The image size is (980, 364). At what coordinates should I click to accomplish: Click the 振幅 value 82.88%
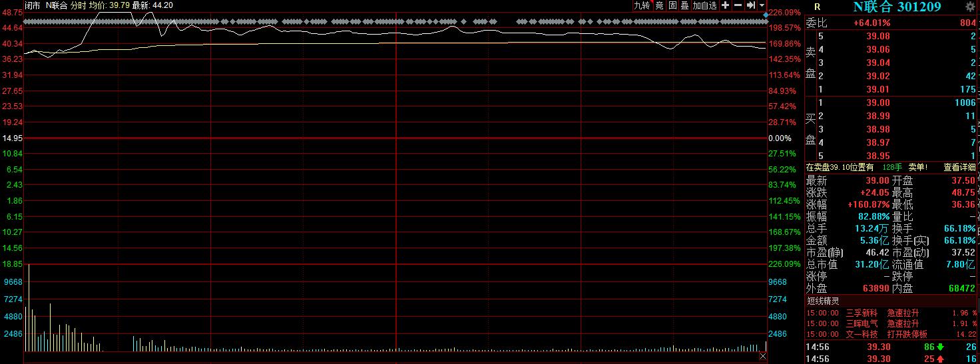pos(873,216)
